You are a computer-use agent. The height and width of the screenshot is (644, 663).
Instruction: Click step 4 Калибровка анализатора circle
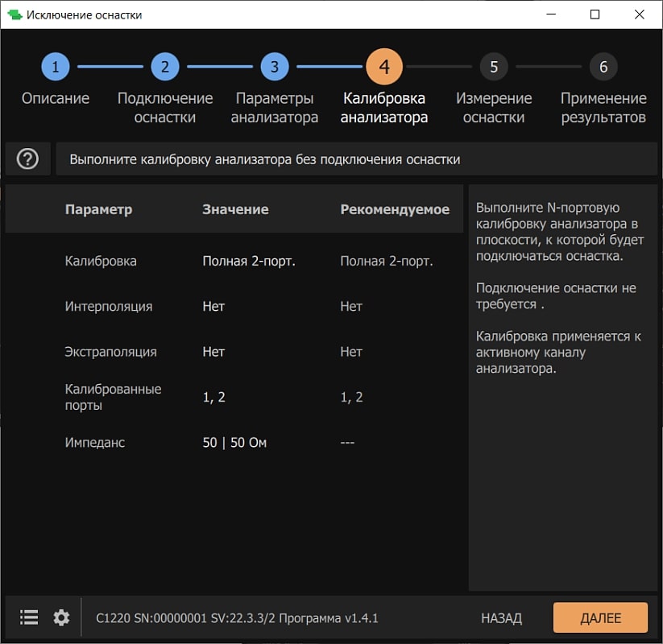tap(383, 67)
